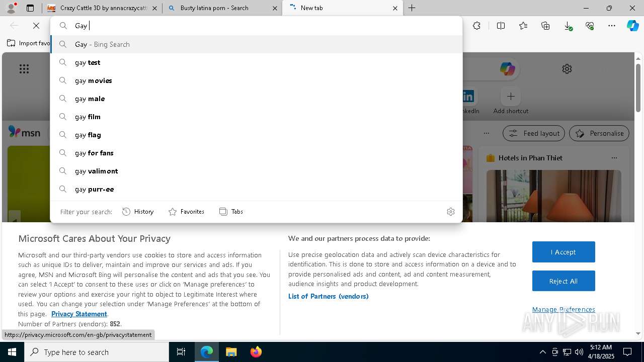Viewport: 644px width, 362px height.
Task: Open the Collections toolbar icon
Action: pos(545,26)
